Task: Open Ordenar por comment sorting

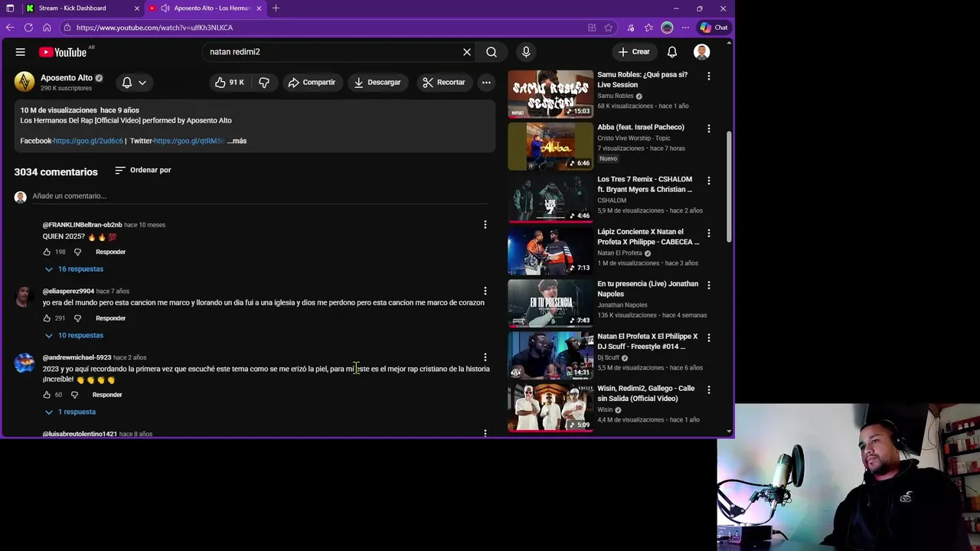Action: 143,170
